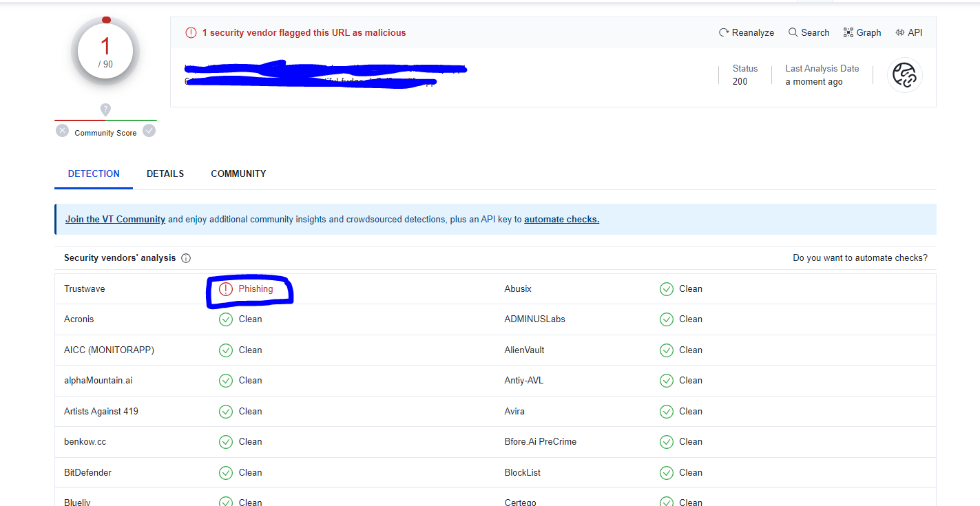Screen dimensions: 980x506
Task: Click the AICC (MONITORAPP) Clean check icon
Action: pyautogui.click(x=226, y=350)
